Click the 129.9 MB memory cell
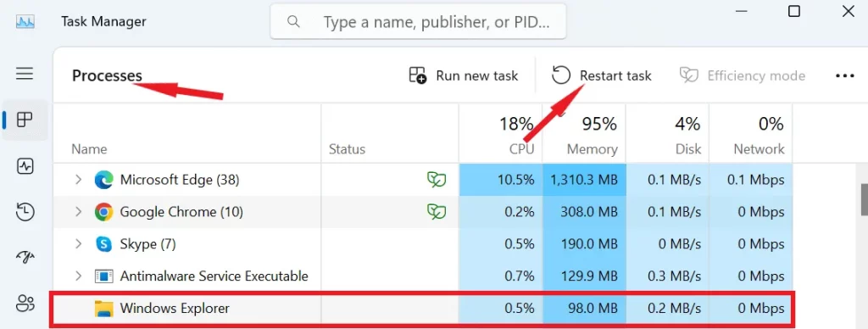This screenshot has height=329, width=868. point(584,276)
